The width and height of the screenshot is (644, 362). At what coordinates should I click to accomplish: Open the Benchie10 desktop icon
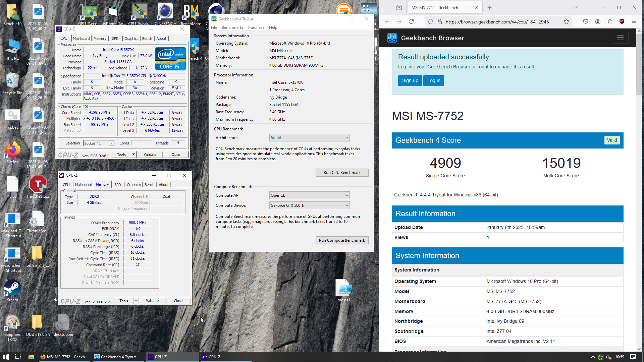12,15
